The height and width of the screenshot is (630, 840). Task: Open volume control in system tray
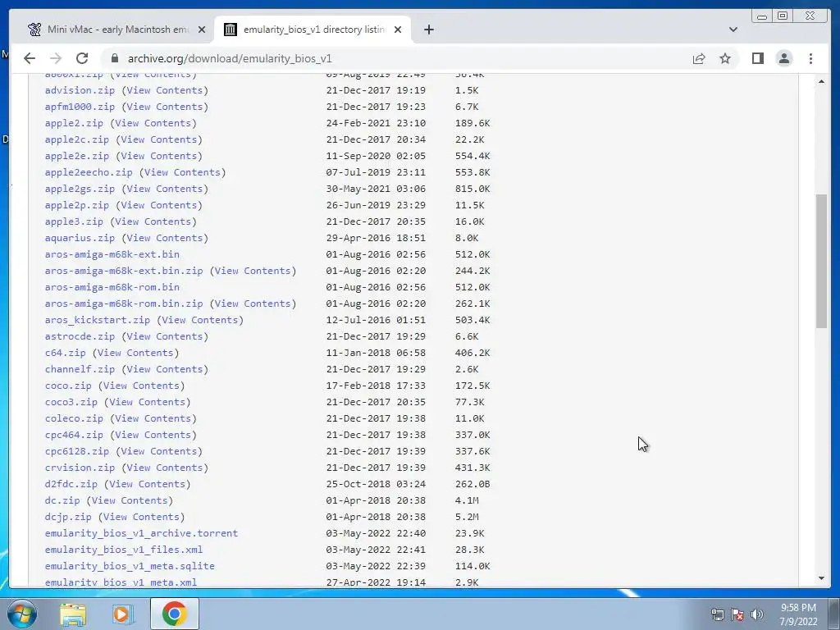tap(756, 614)
